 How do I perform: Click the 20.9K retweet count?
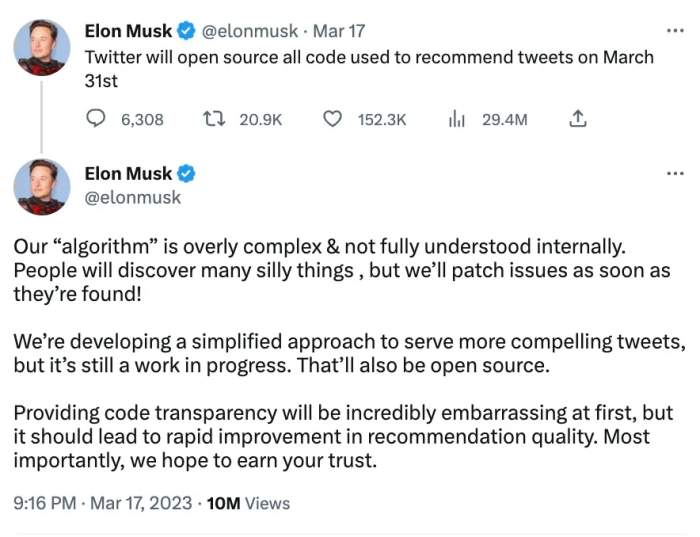(x=261, y=120)
